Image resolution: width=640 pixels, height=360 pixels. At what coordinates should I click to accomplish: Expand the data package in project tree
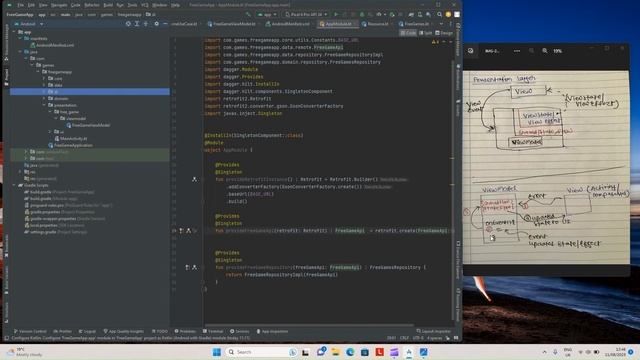44,85
